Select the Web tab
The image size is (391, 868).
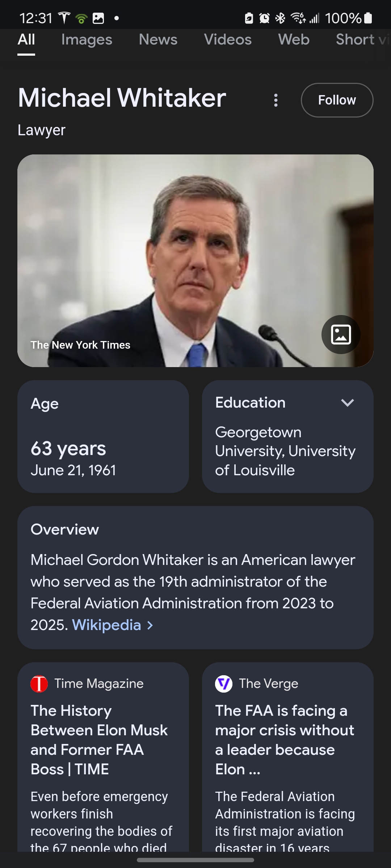[294, 40]
